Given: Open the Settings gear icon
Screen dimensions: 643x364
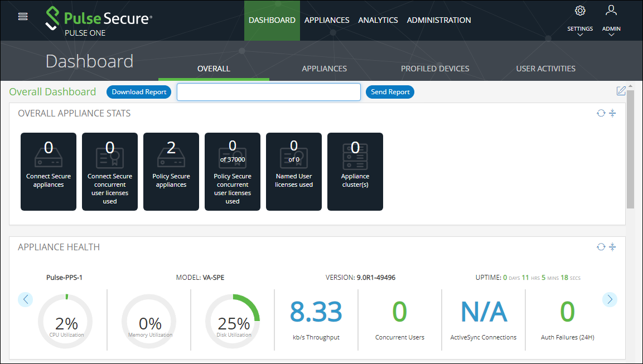Looking at the screenshot, I should pyautogui.click(x=580, y=11).
